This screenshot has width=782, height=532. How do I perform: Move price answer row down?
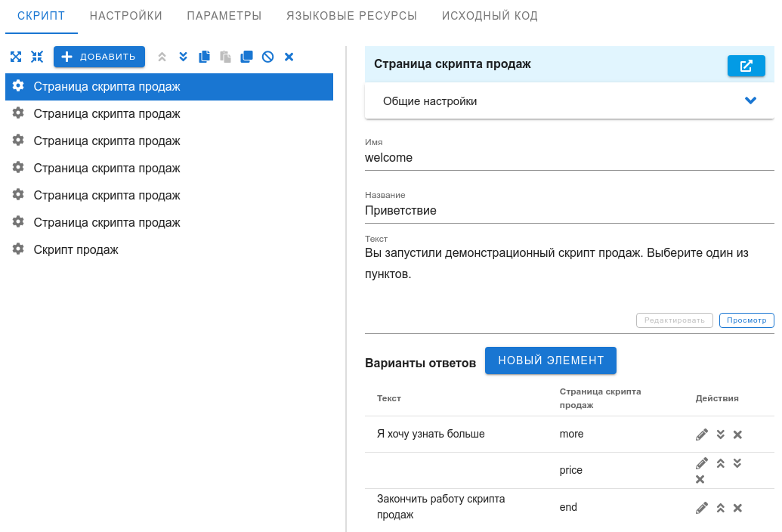(737, 463)
